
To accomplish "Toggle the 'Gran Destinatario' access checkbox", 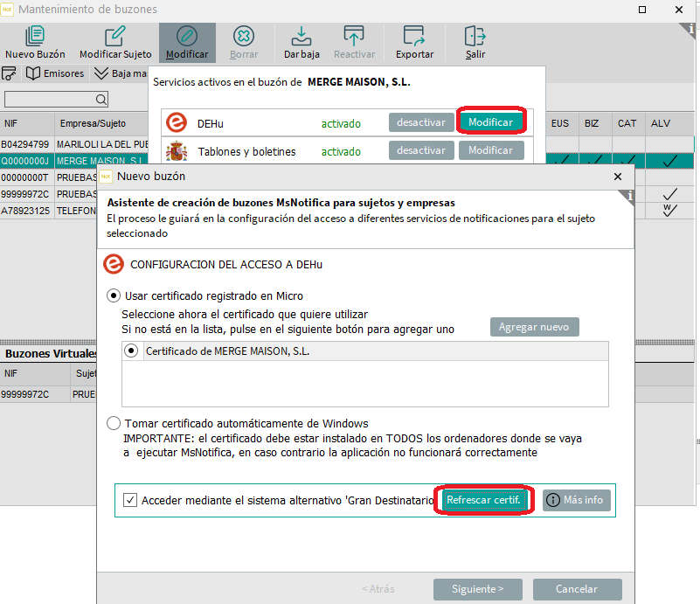I will click(x=130, y=500).
